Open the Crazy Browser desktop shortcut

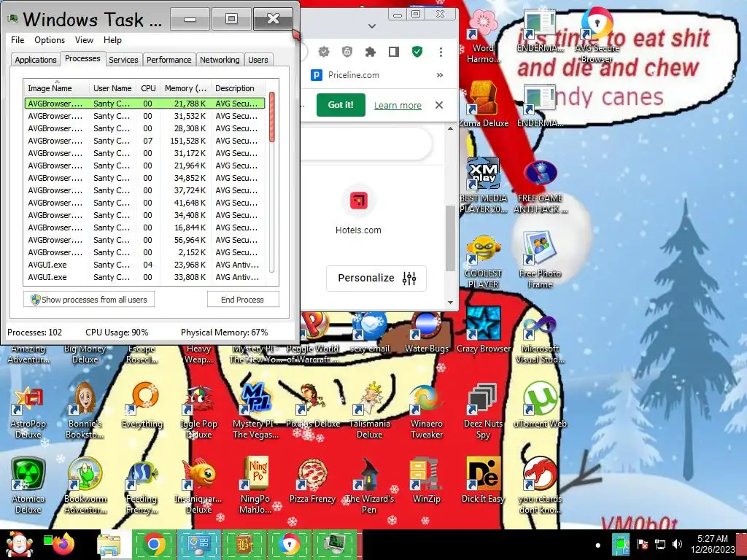(x=483, y=330)
